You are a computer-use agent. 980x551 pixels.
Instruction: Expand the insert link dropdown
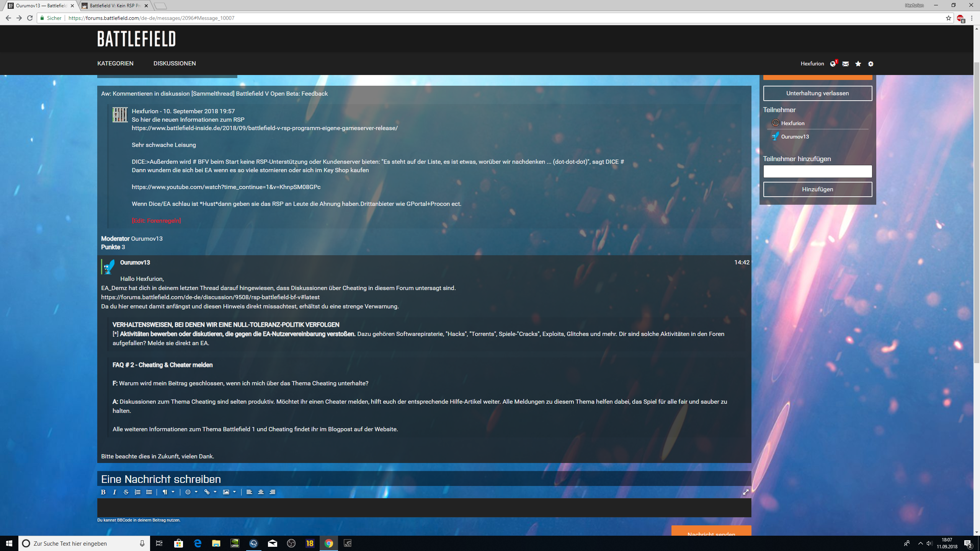click(x=214, y=492)
